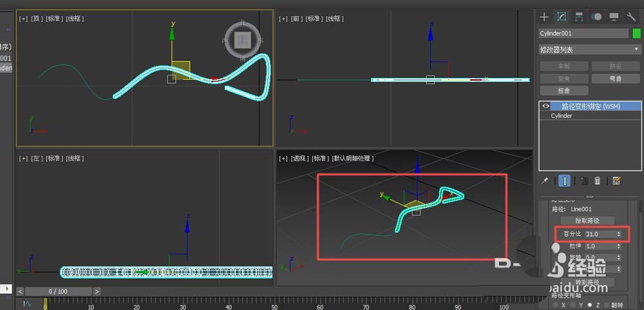Image resolution: width=644 pixels, height=310 pixels.
Task: Toggle eye icon of 路径变形绑定 modifier
Action: (x=545, y=106)
